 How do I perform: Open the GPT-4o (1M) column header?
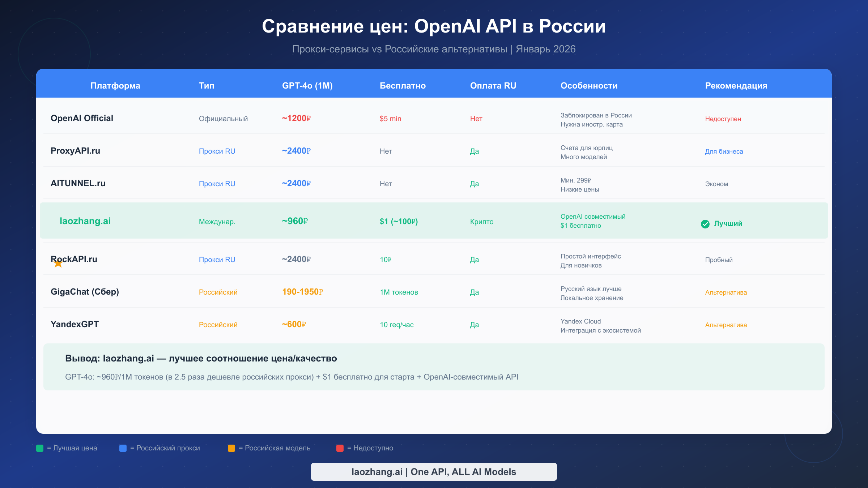tap(307, 86)
